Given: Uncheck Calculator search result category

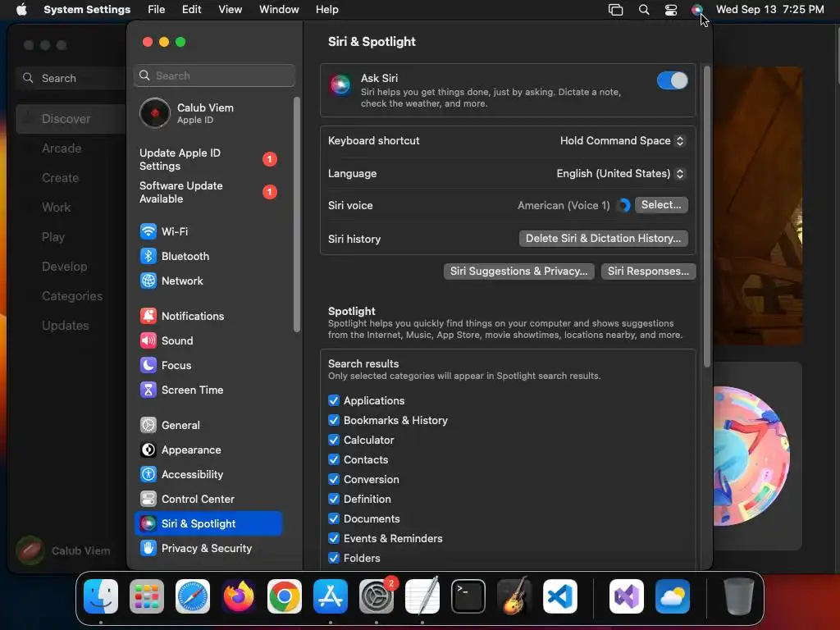Looking at the screenshot, I should (334, 441).
